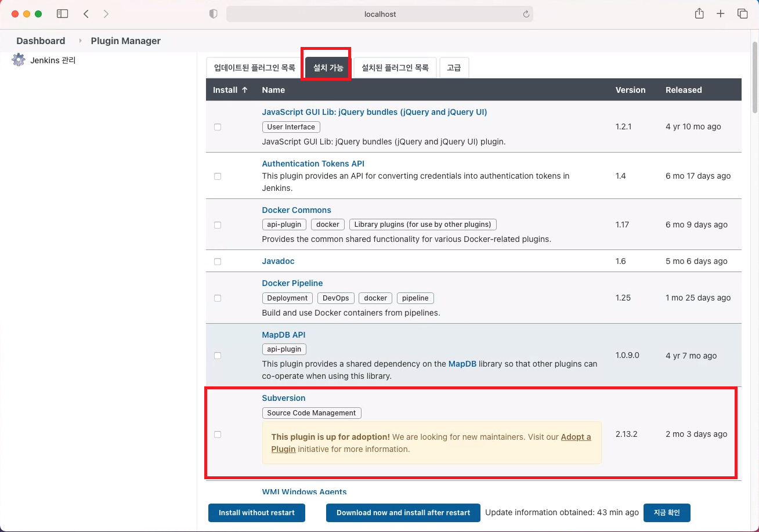Open the Dashboard breadcrumb
This screenshot has width=759, height=532.
(41, 41)
